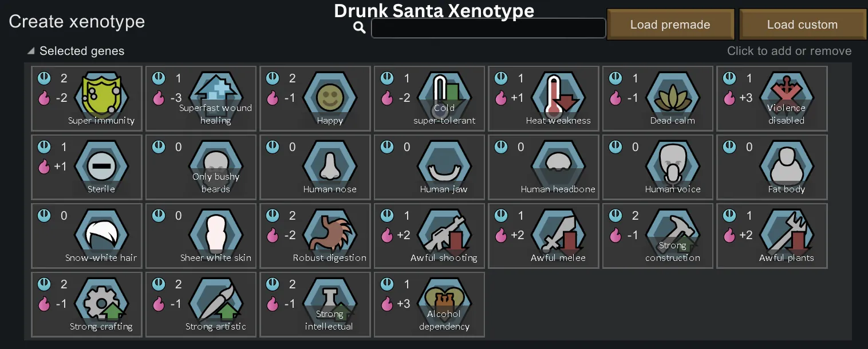Collapse the Selected genes section

coord(31,51)
